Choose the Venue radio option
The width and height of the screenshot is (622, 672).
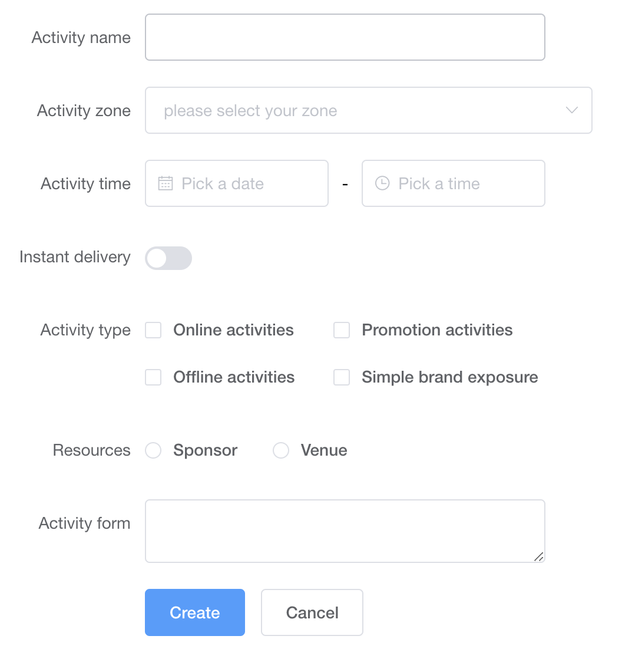coord(281,450)
